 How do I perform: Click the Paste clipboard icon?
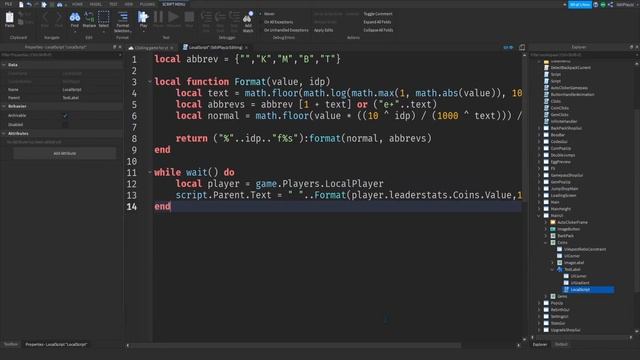9,18
